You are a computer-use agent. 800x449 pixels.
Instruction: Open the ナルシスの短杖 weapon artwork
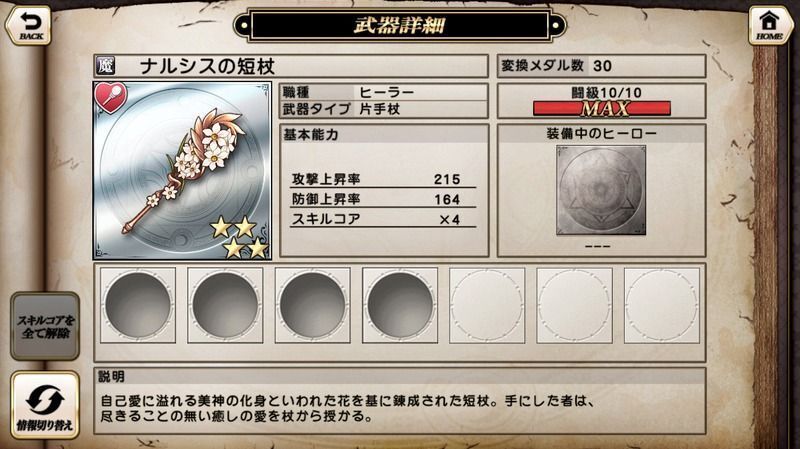click(182, 170)
